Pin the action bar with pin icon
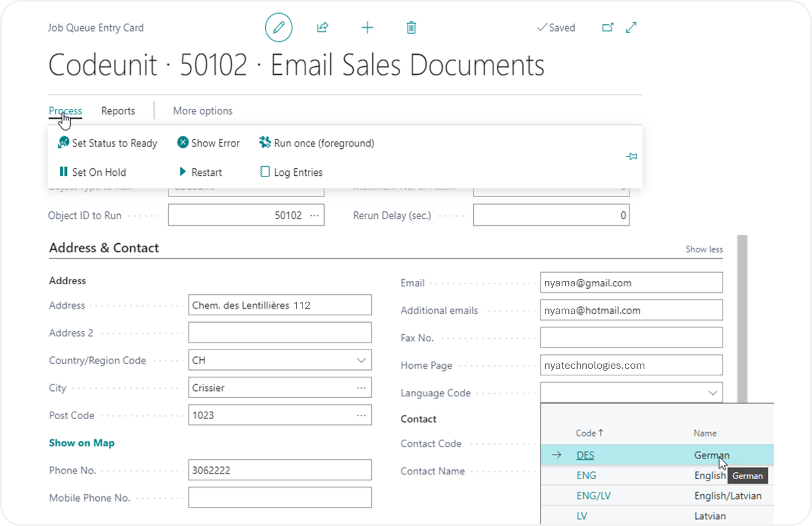This screenshot has width=812, height=526. point(631,157)
